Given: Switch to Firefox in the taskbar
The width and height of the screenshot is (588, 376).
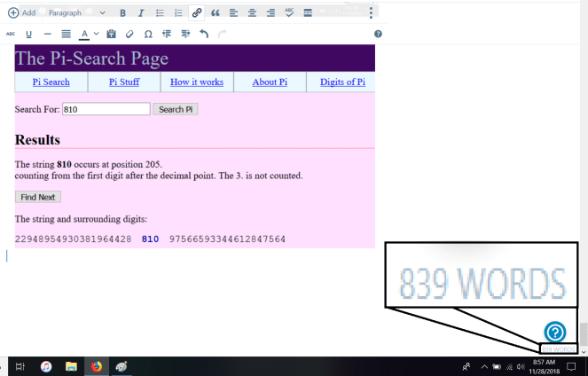Looking at the screenshot, I should [96, 366].
